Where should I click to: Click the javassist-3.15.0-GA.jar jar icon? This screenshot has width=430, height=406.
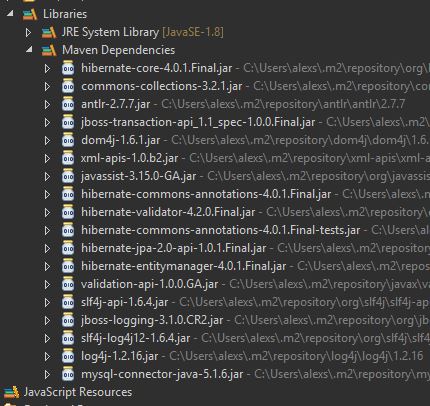point(68,176)
